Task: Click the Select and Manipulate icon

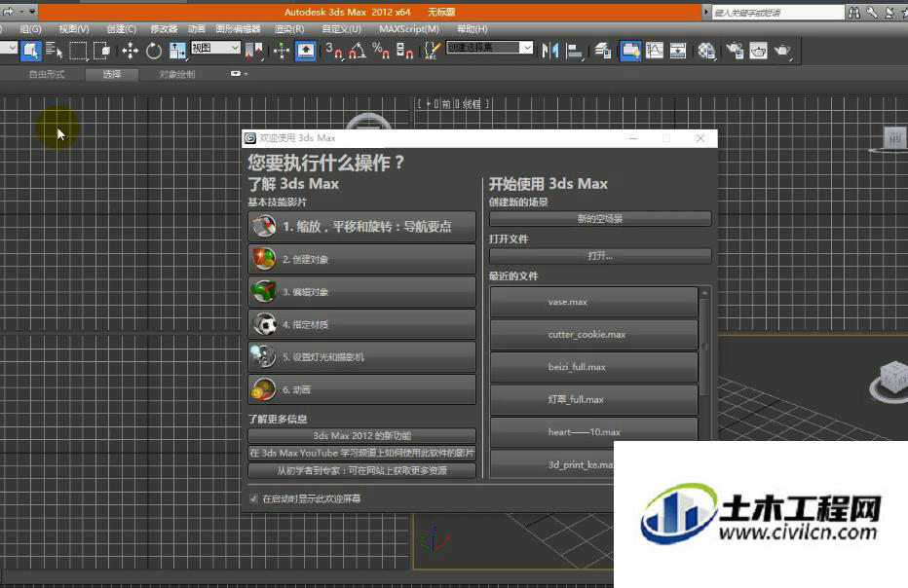Action: 282,51
